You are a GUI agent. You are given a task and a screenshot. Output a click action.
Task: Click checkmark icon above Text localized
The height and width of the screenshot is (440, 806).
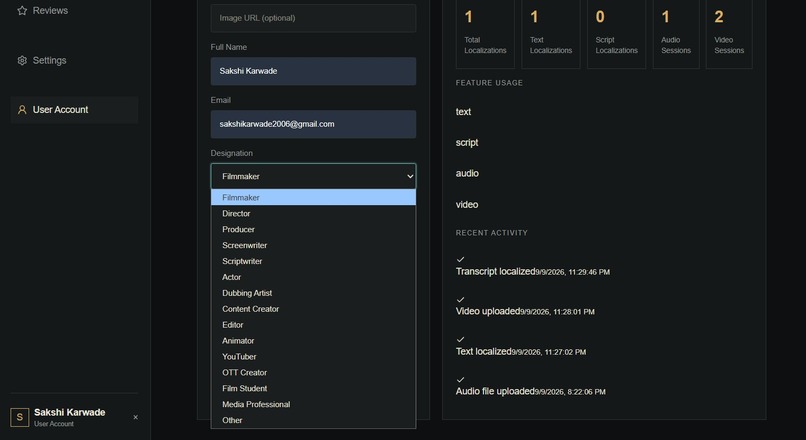pyautogui.click(x=461, y=339)
